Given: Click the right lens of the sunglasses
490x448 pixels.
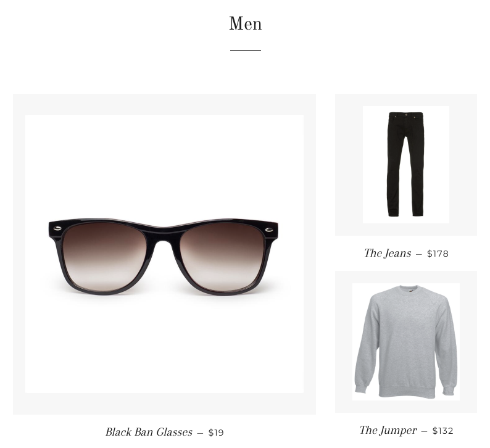Looking at the screenshot, I should pyautogui.click(x=223, y=256).
